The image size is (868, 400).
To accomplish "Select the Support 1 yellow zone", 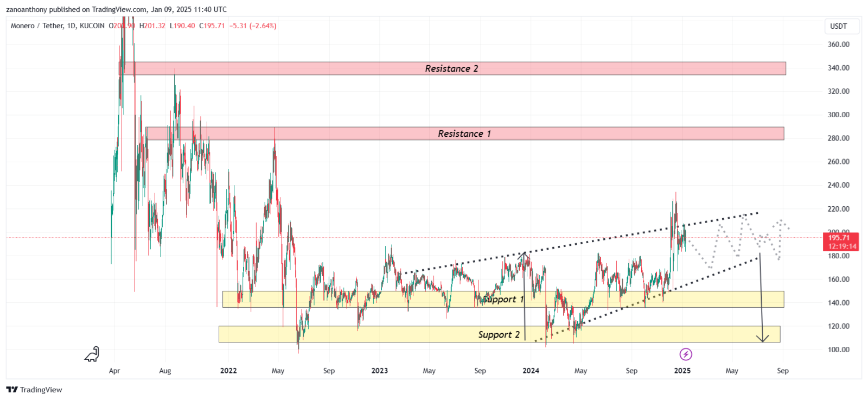I will pos(503,299).
